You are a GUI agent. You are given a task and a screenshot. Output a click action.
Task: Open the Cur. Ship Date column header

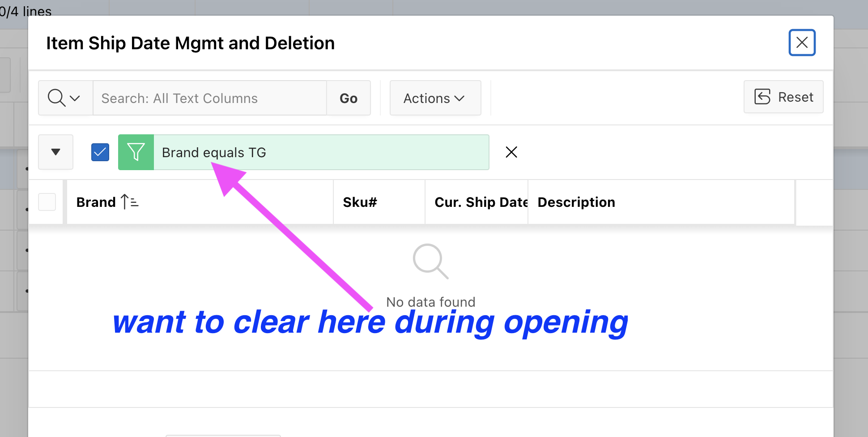point(477,202)
